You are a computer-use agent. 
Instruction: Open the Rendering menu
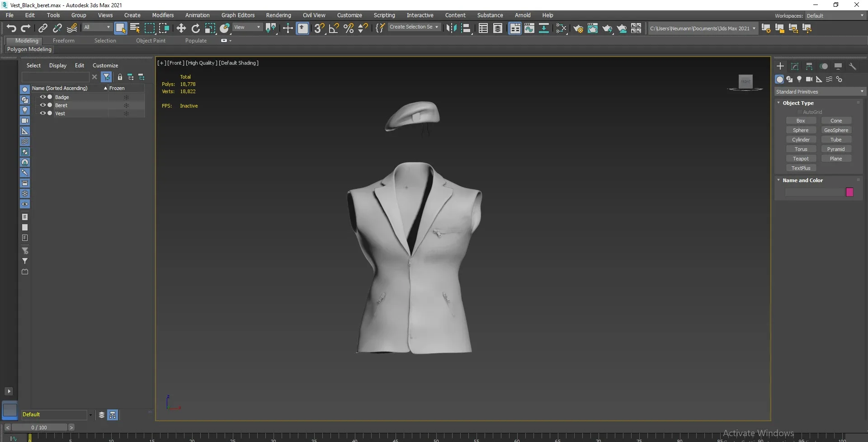[278, 15]
